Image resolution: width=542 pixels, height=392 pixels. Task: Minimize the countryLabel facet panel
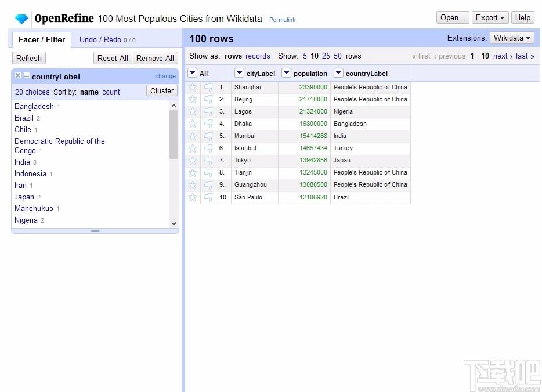[x=27, y=75]
